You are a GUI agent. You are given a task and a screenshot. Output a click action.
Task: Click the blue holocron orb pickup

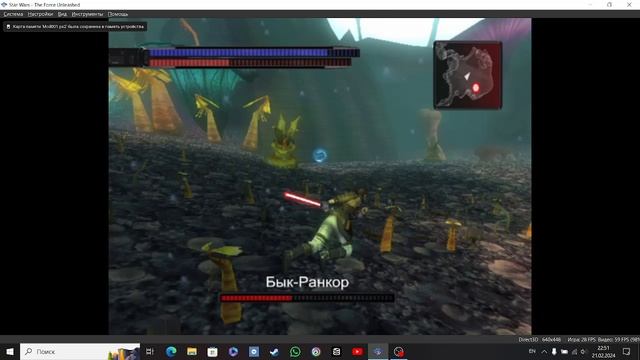[x=320, y=155]
